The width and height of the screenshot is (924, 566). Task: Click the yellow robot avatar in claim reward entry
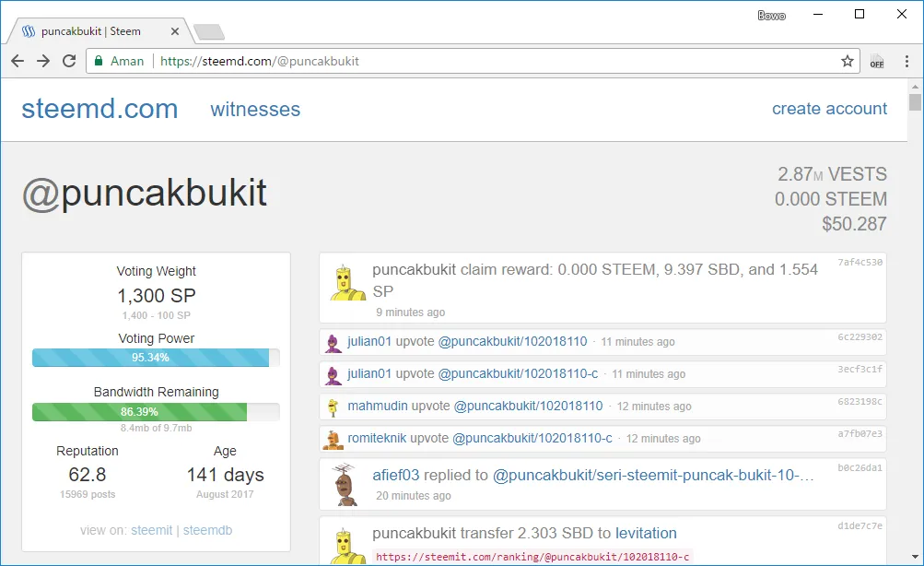coord(346,283)
